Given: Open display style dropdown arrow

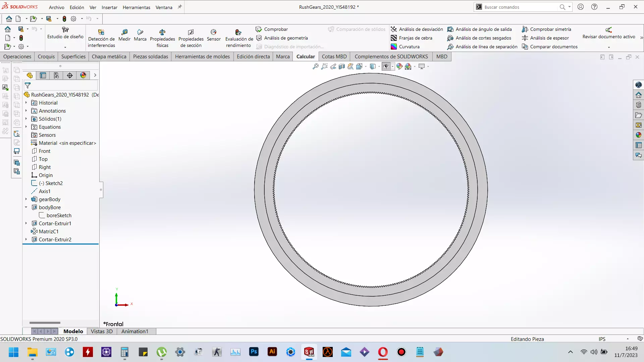Looking at the screenshot, I should pyautogui.click(x=379, y=66).
